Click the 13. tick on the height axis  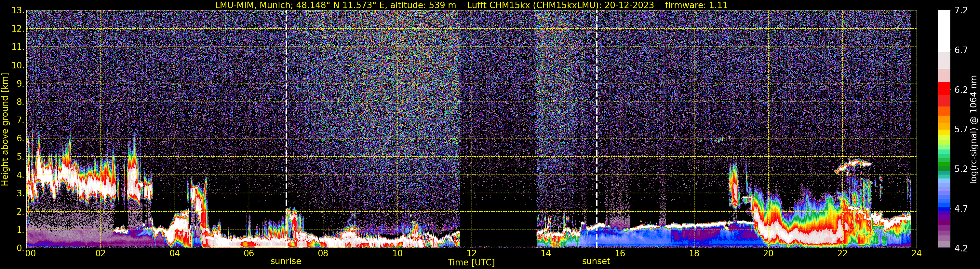point(18,11)
